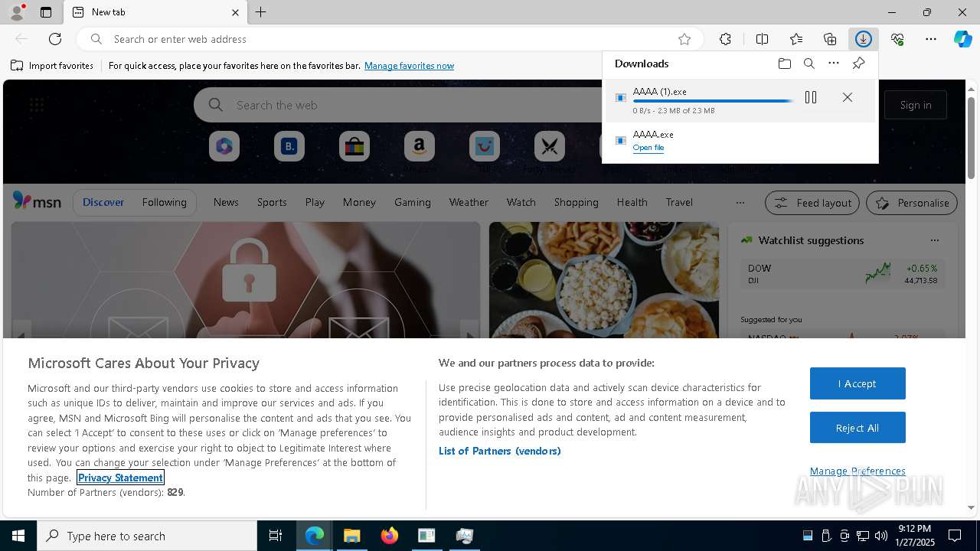The width and height of the screenshot is (980, 551).
Task: Open File Explorer from the taskbar
Action: coord(351,536)
